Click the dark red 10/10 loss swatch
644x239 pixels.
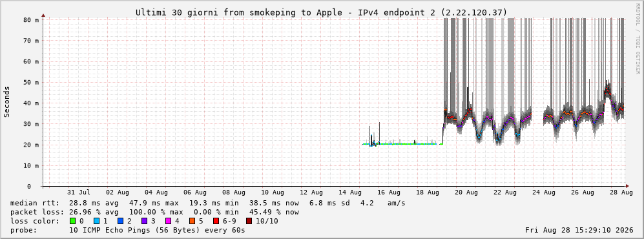[x=249, y=221]
